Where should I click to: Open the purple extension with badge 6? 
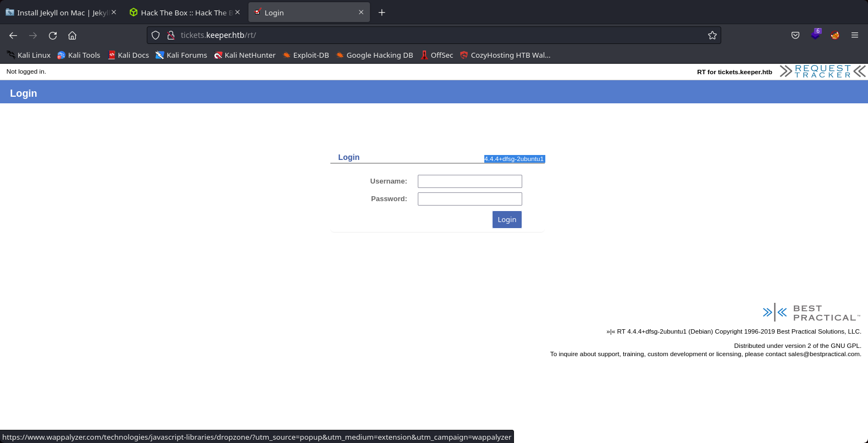(x=816, y=34)
